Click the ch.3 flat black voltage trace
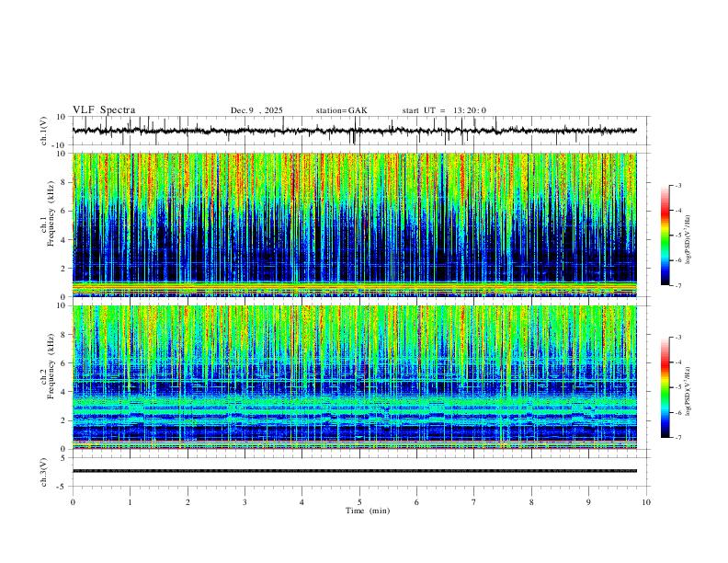728x563 pixels. (354, 471)
